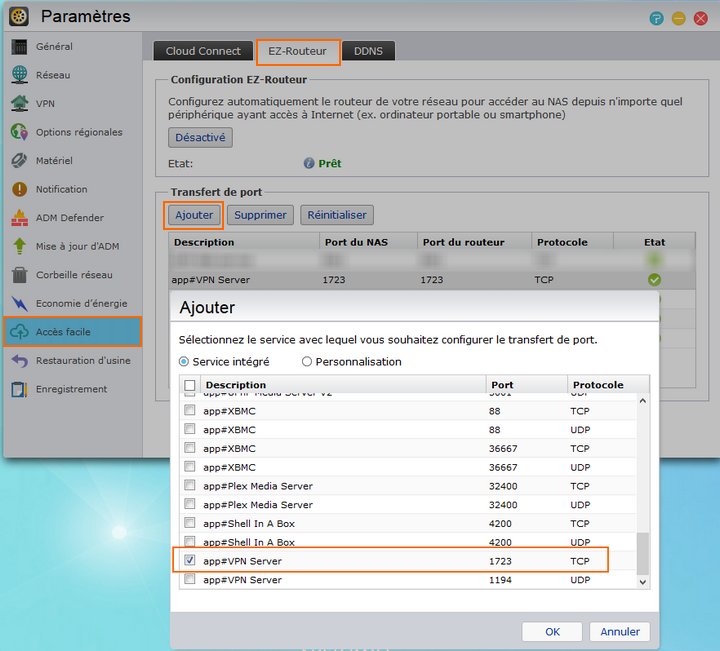Switch to the DDNS tab
The width and height of the screenshot is (720, 651).
click(x=368, y=51)
